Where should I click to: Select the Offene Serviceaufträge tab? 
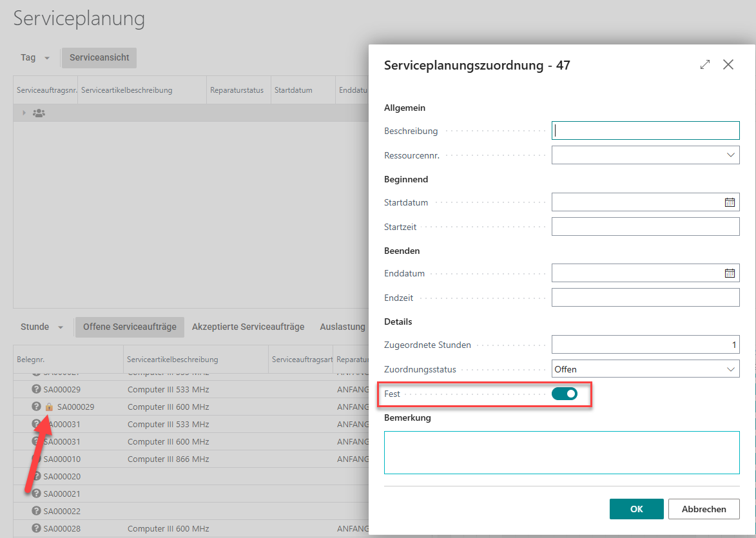pos(130,327)
